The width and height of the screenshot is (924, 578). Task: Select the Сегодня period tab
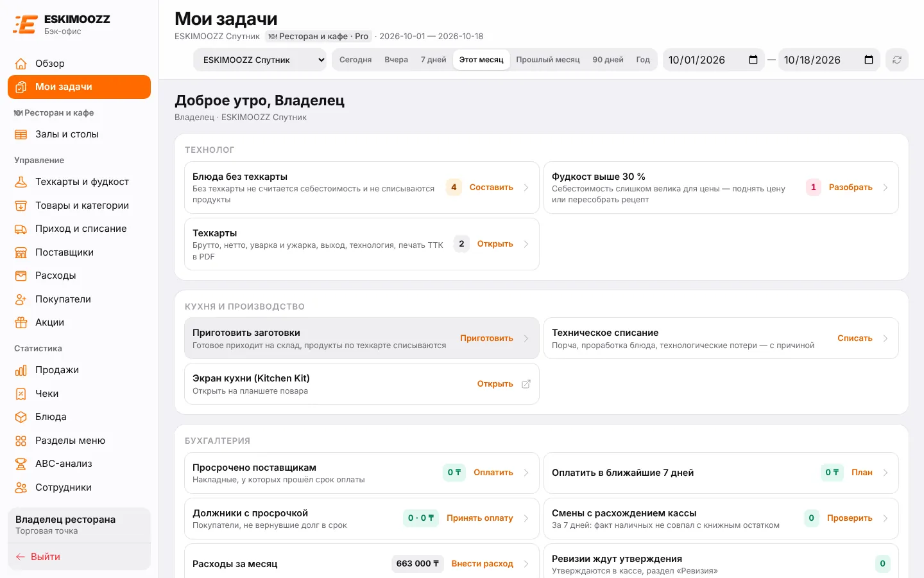355,60
